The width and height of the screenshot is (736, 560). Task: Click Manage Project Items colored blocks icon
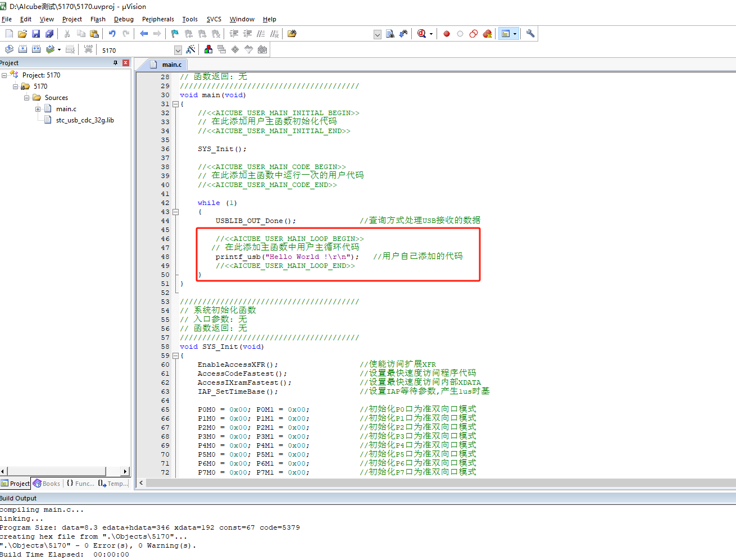tap(208, 49)
